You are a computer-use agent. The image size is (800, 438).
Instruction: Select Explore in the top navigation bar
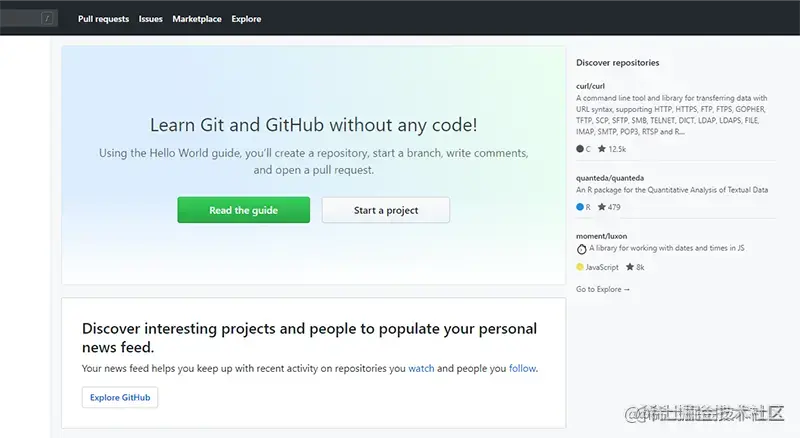(246, 19)
